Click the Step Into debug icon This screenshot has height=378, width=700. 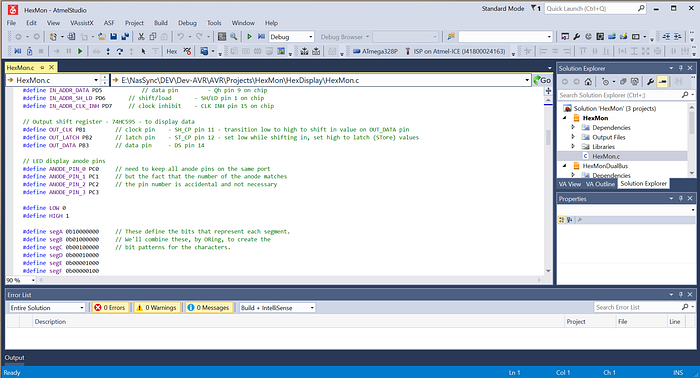(108, 51)
